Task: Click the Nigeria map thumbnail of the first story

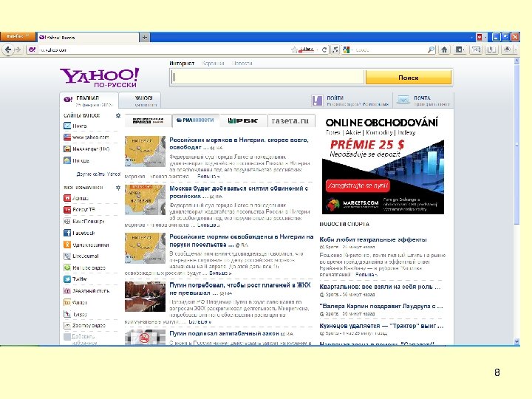Action: pyautogui.click(x=145, y=151)
